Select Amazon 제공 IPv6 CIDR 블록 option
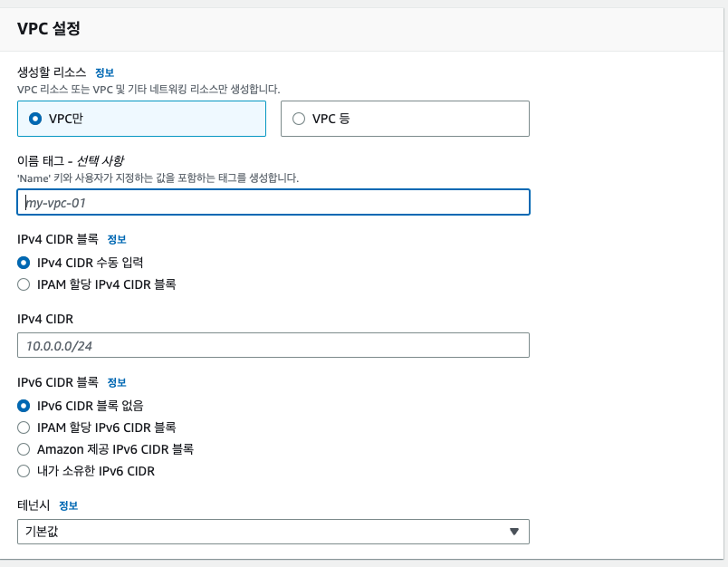 24,449
